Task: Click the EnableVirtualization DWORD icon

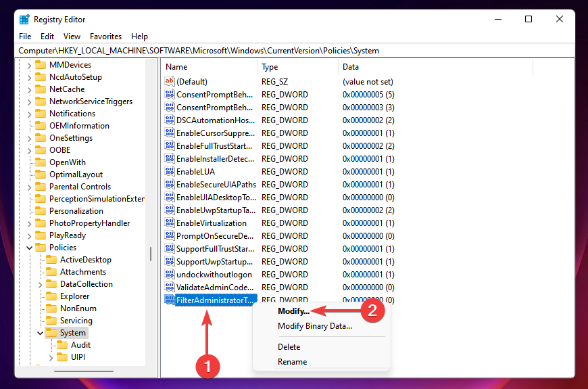Action: tap(170, 223)
